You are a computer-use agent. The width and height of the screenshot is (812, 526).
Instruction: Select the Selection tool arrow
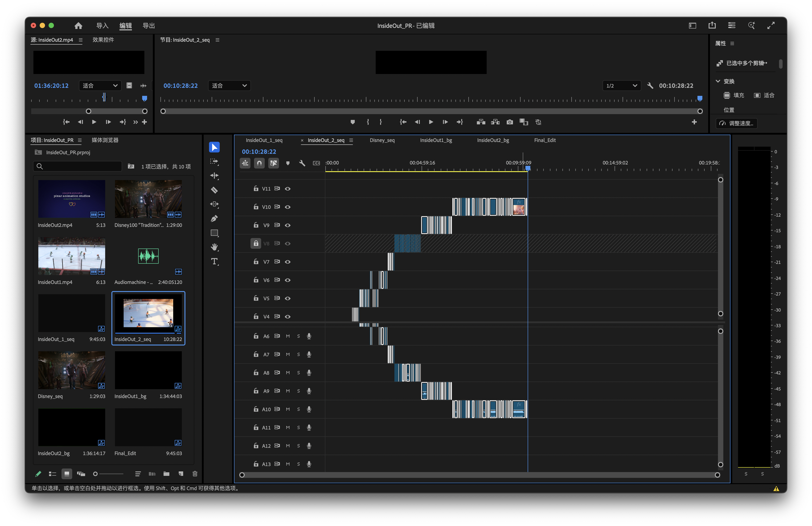[214, 147]
